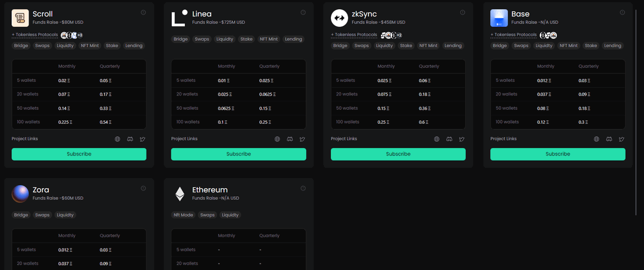Image resolution: width=644 pixels, height=270 pixels.
Task: Open zkSync website globe icon
Action: coord(437,139)
